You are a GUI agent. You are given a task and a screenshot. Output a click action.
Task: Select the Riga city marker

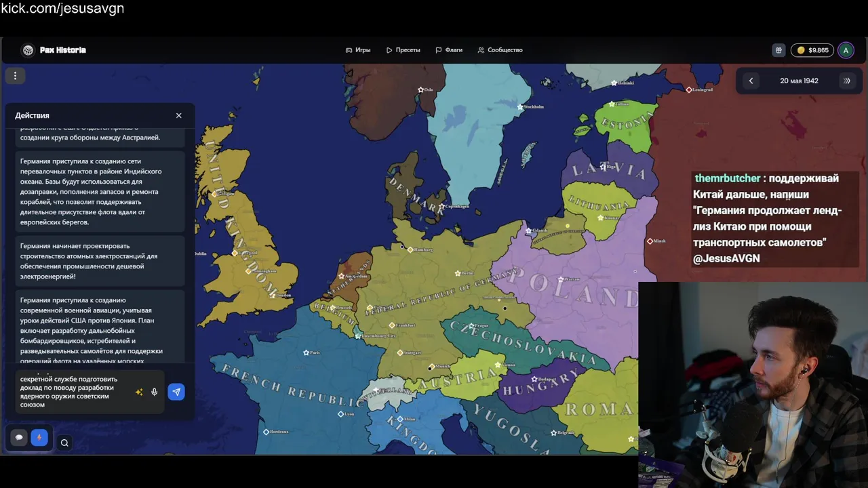[x=603, y=166]
